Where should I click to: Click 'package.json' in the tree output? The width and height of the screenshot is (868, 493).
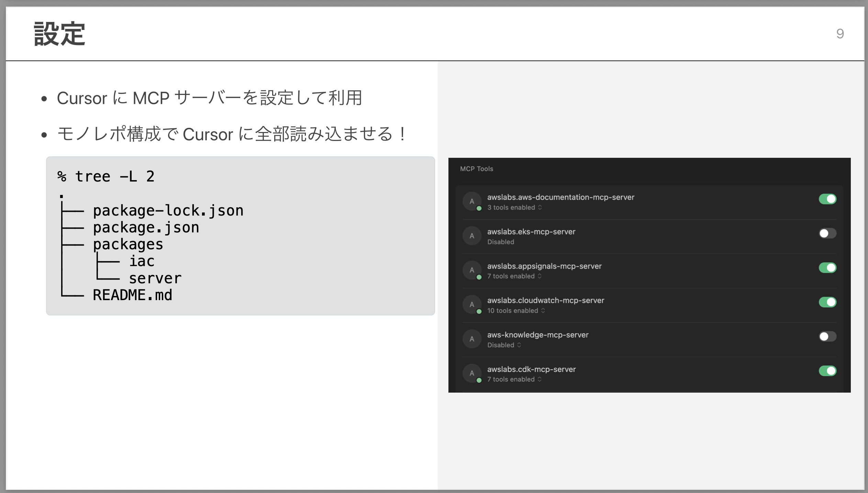146,227
